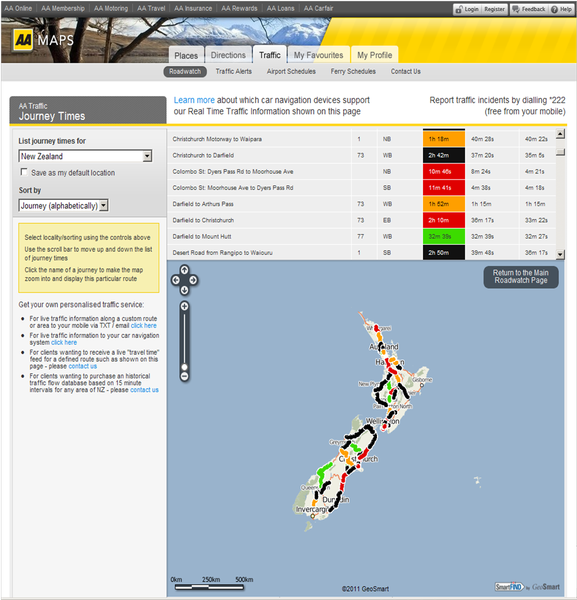Click the SmartFIND GeoSmart logo

[x=527, y=587]
